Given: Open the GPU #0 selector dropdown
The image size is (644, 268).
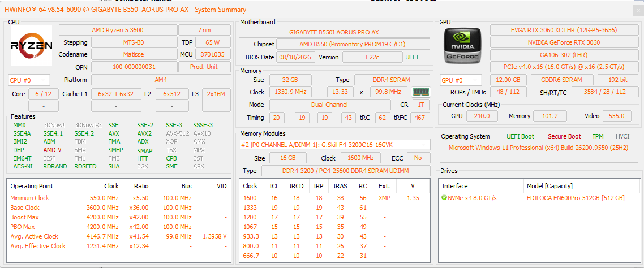Looking at the screenshot, I should (461, 80).
